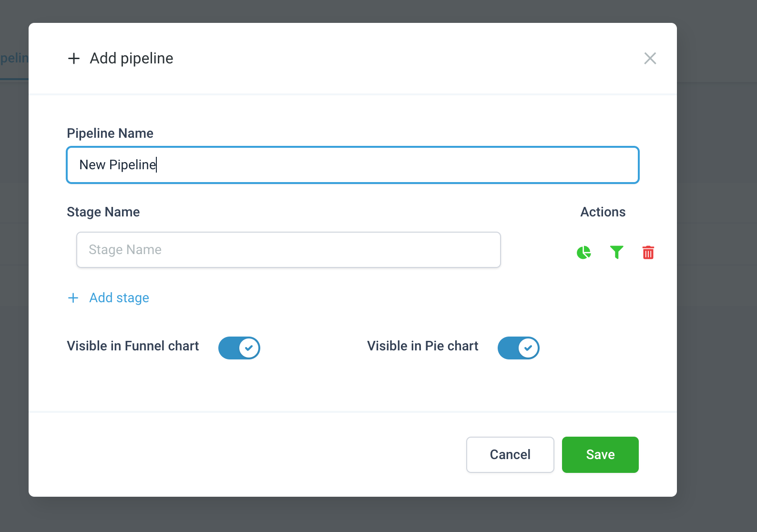The width and height of the screenshot is (757, 532).
Task: Click the Pipeline Name field label
Action: pyautogui.click(x=110, y=133)
